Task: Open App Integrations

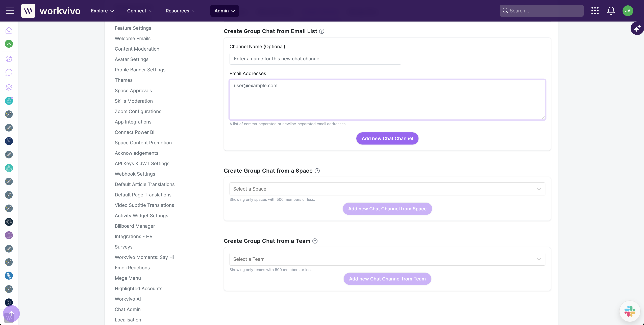Action: pos(133,122)
